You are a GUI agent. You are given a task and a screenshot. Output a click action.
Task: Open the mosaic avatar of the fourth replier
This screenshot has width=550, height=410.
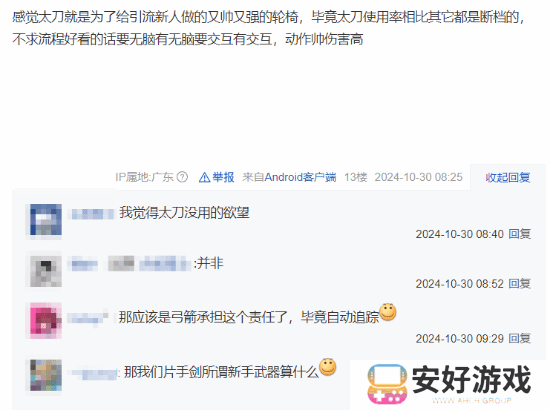point(46,375)
